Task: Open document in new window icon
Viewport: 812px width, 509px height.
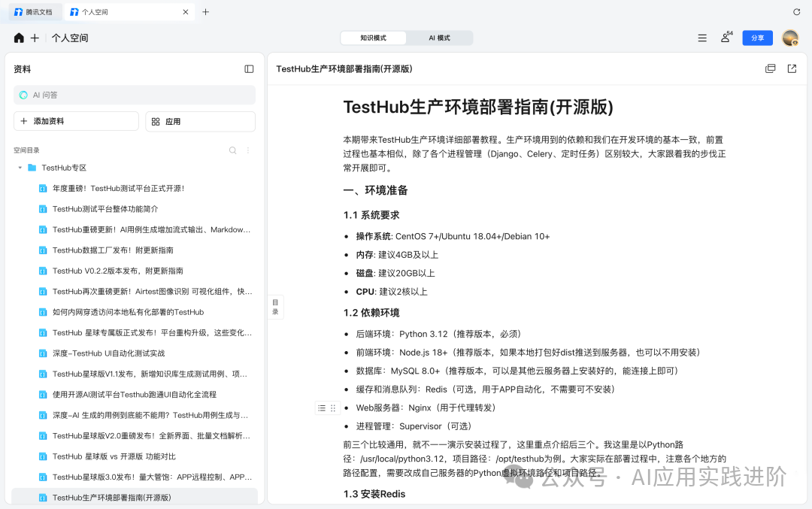Action: (x=792, y=69)
